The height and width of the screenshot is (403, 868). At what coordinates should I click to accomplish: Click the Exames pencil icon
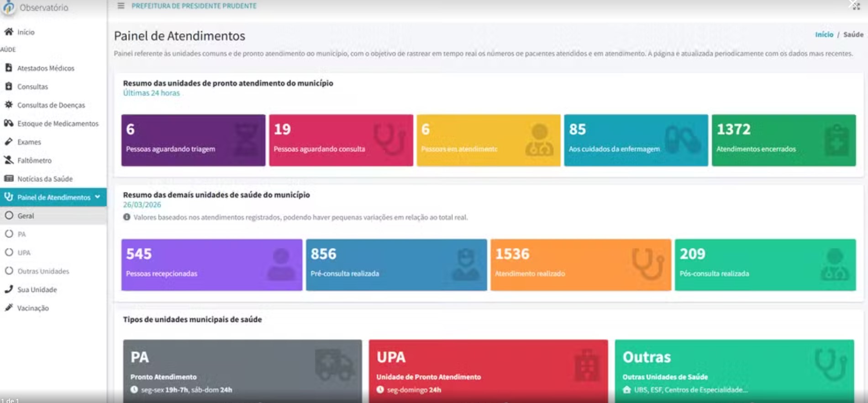pos(9,142)
